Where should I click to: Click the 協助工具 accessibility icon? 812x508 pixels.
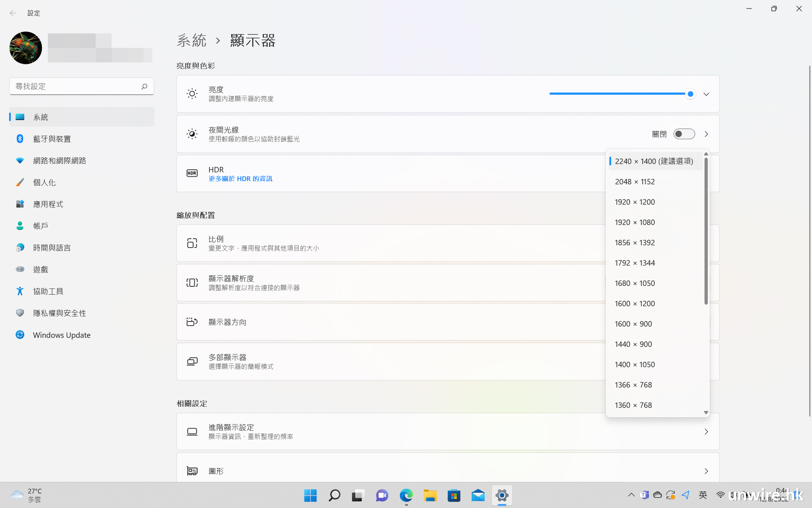pos(20,291)
